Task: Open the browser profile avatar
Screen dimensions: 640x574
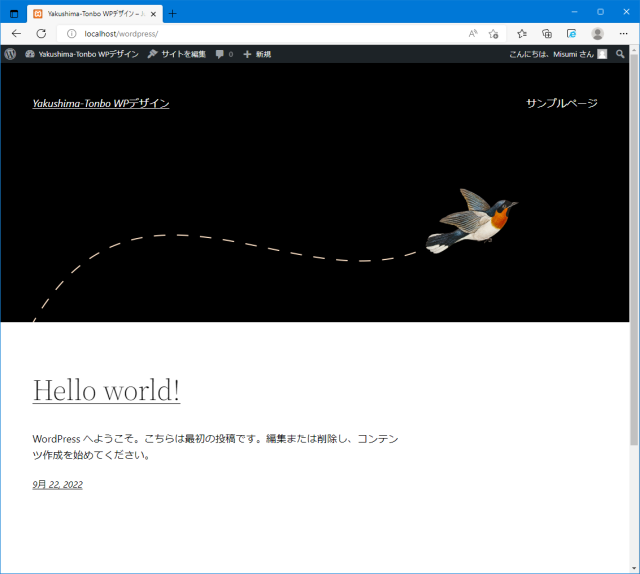Action: 598,33
